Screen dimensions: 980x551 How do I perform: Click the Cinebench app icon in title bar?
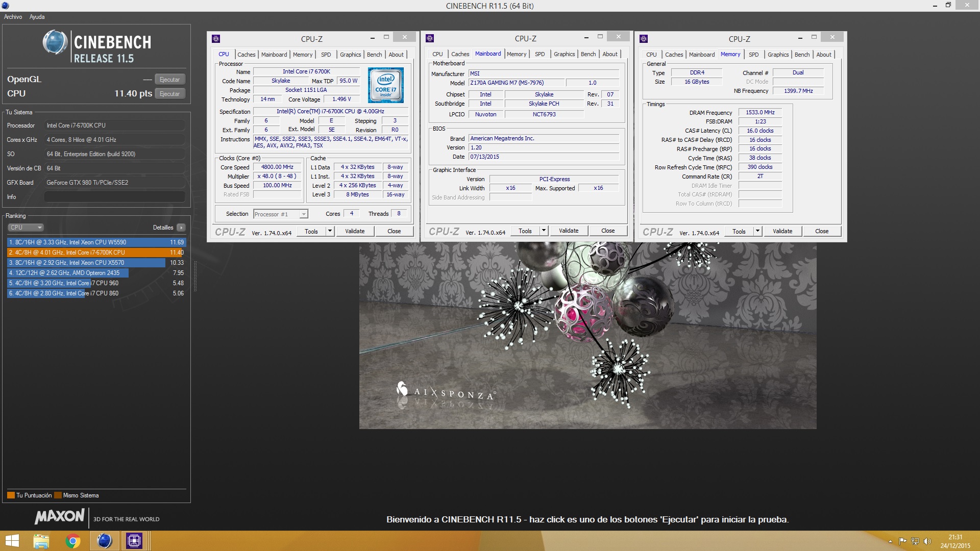click(x=5, y=6)
